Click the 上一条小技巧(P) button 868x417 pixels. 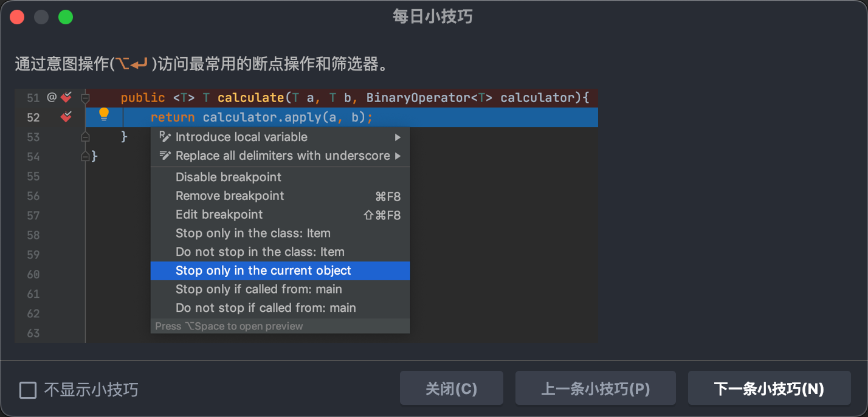[x=595, y=388]
